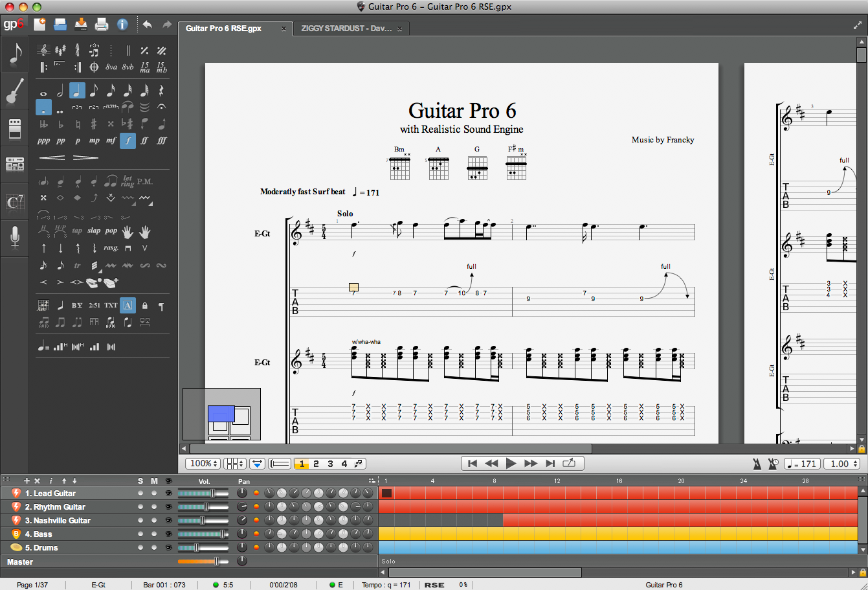Select the guitar/fretboard panel icon
This screenshot has width=868, height=590.
click(x=14, y=91)
